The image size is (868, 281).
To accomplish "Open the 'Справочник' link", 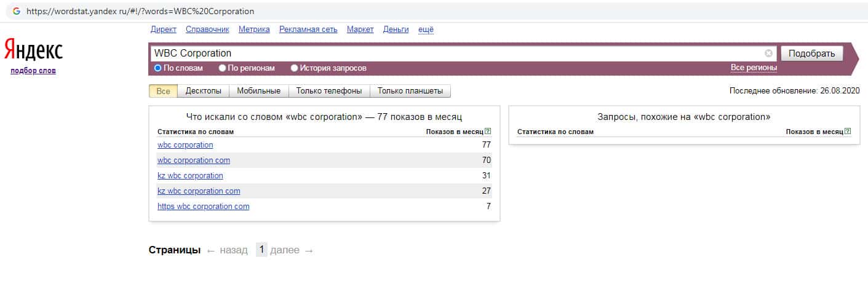I will tap(207, 29).
